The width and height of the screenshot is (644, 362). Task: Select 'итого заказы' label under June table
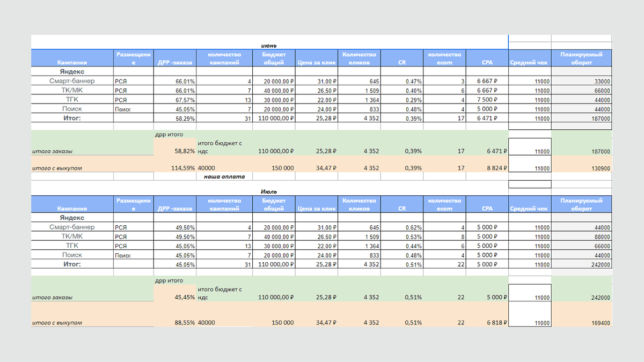[x=53, y=152]
